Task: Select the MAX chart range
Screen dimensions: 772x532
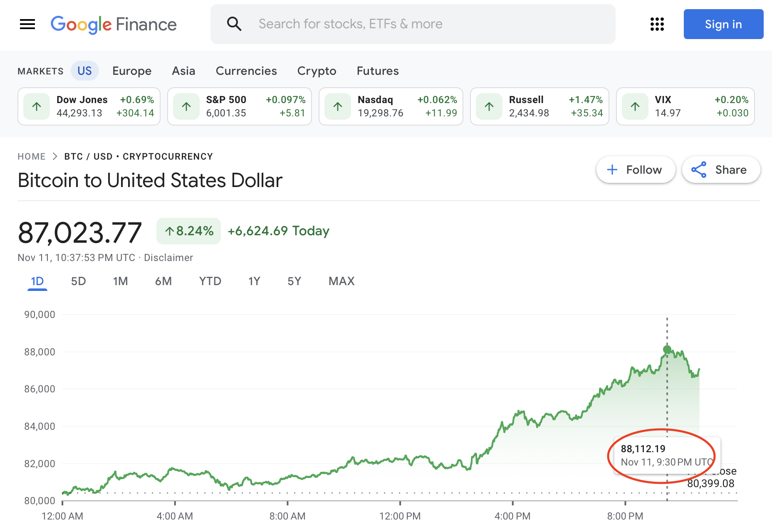Action: (x=341, y=281)
